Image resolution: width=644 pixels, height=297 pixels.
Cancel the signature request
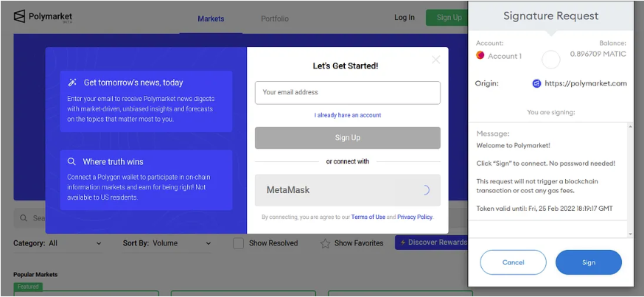point(514,262)
